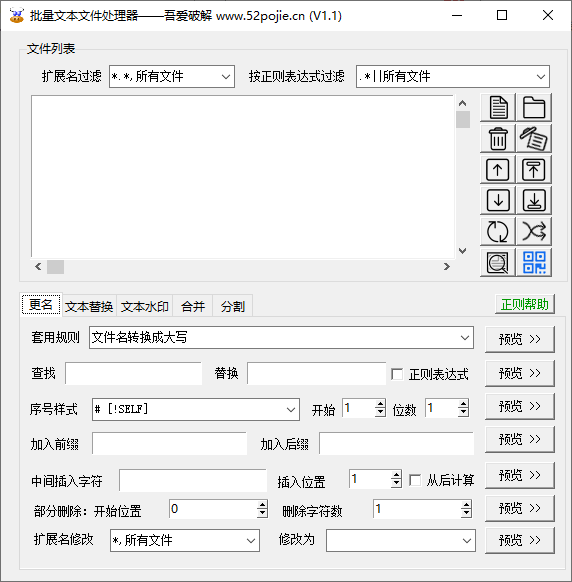This screenshot has height=582, width=572.
Task: Click the add file document icon
Action: (498, 107)
